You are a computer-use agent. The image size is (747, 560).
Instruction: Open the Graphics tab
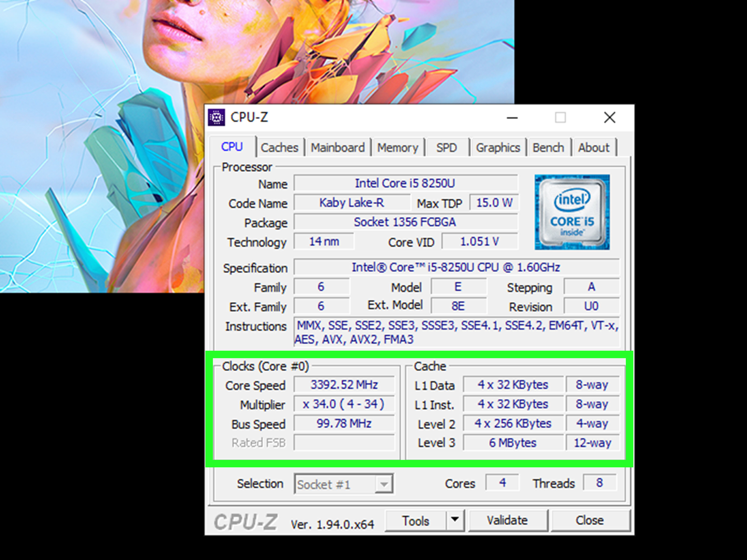(498, 147)
